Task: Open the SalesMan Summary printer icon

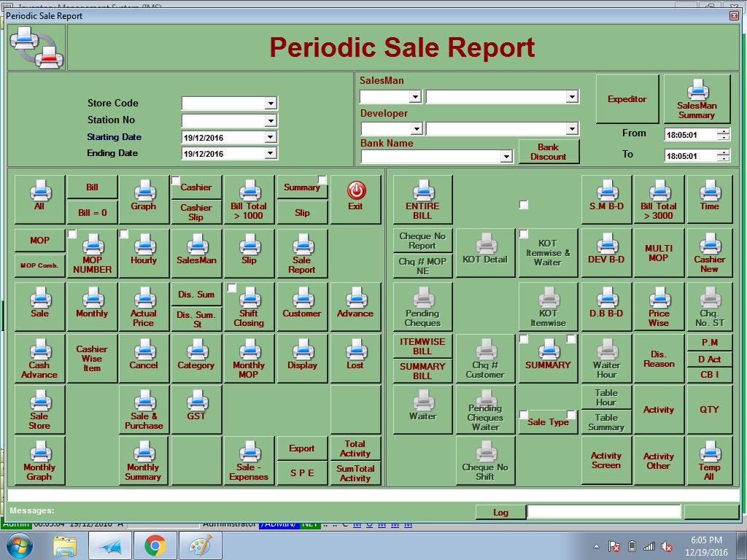Action: [697, 92]
